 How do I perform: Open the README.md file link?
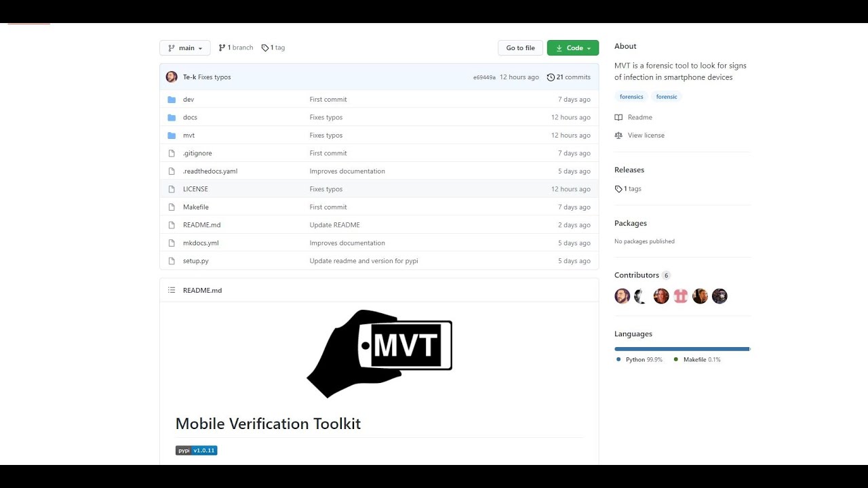pyautogui.click(x=201, y=225)
